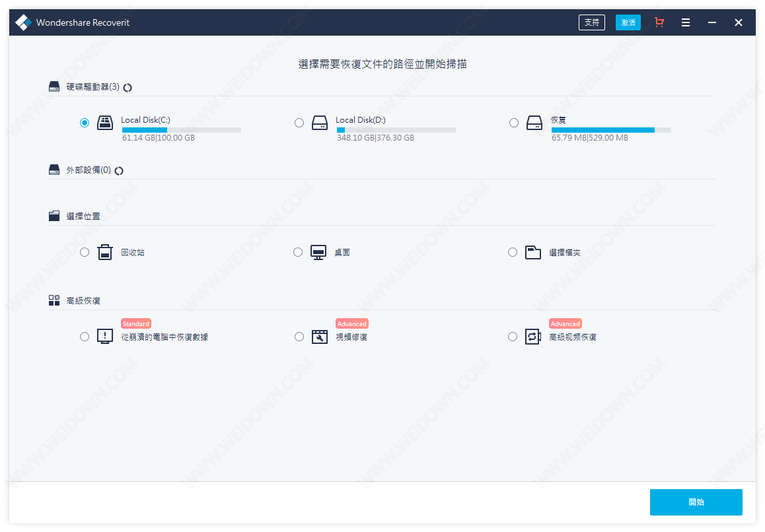This screenshot has height=532, width=765.
Task: Click the shopping cart icon
Action: coord(659,22)
